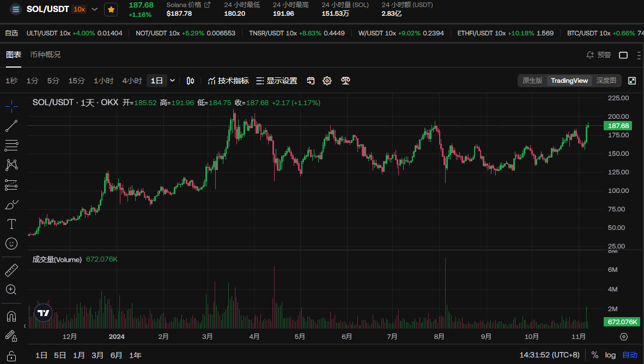Select the trend line drawing tool
The image size is (644, 364).
tap(11, 126)
